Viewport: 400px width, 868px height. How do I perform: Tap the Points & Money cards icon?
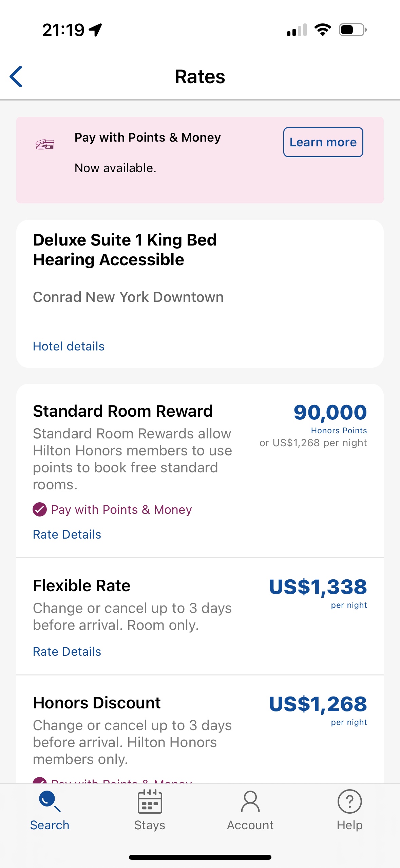[45, 144]
